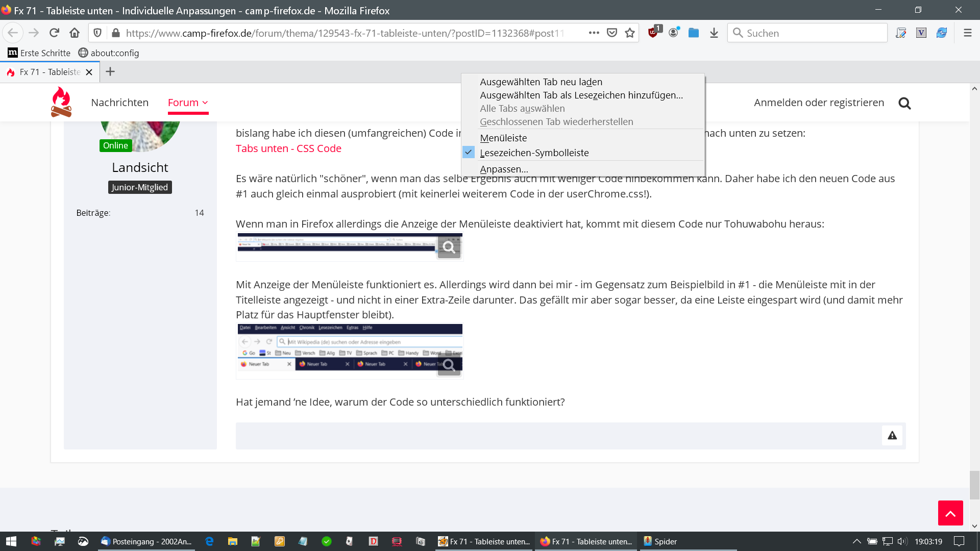Choose Ausgewählten Tab neu laden
The width and height of the screenshot is (980, 551).
tap(541, 82)
